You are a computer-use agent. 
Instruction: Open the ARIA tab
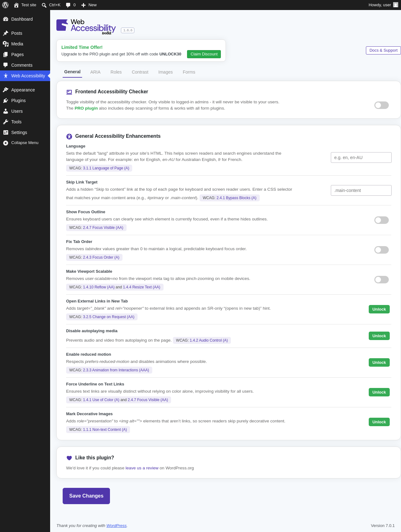click(x=95, y=72)
